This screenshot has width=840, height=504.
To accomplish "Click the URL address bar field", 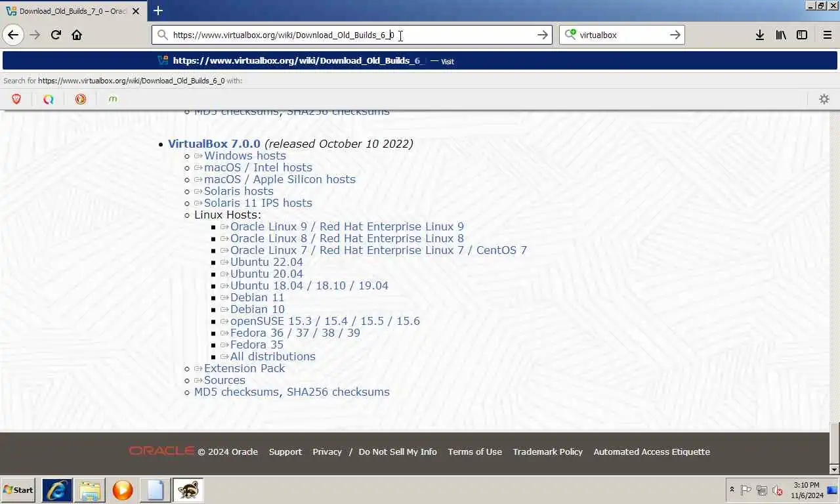I will pyautogui.click(x=351, y=35).
